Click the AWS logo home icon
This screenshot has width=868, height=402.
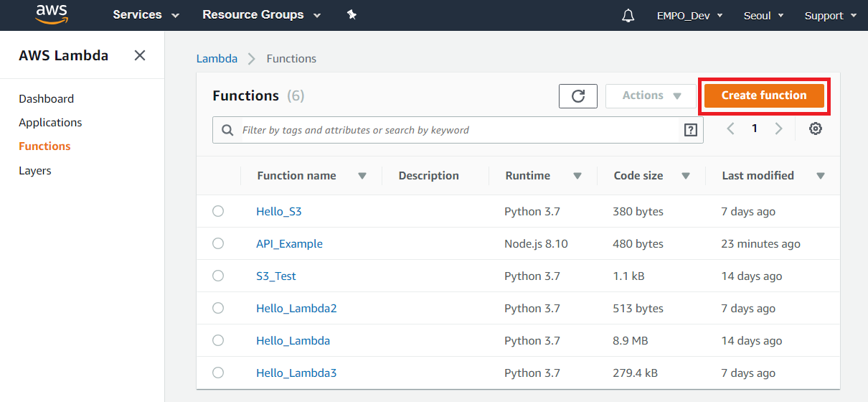tap(51, 14)
